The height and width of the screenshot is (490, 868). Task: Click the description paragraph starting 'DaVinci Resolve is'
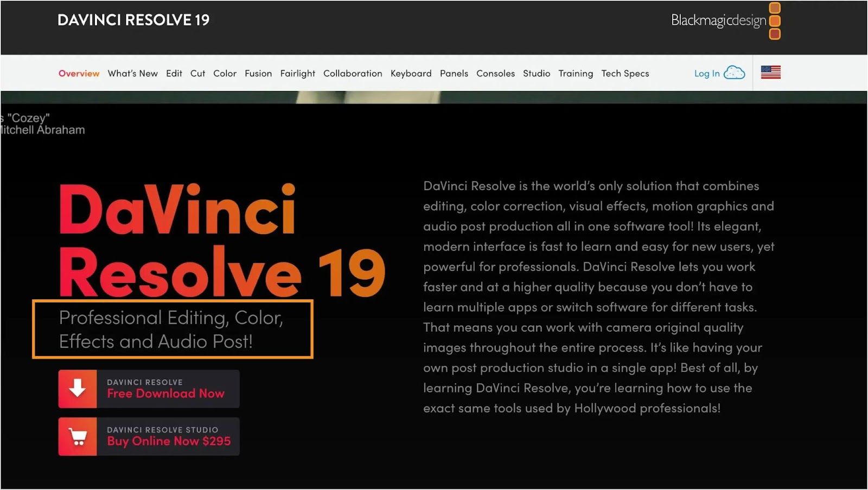(599, 297)
